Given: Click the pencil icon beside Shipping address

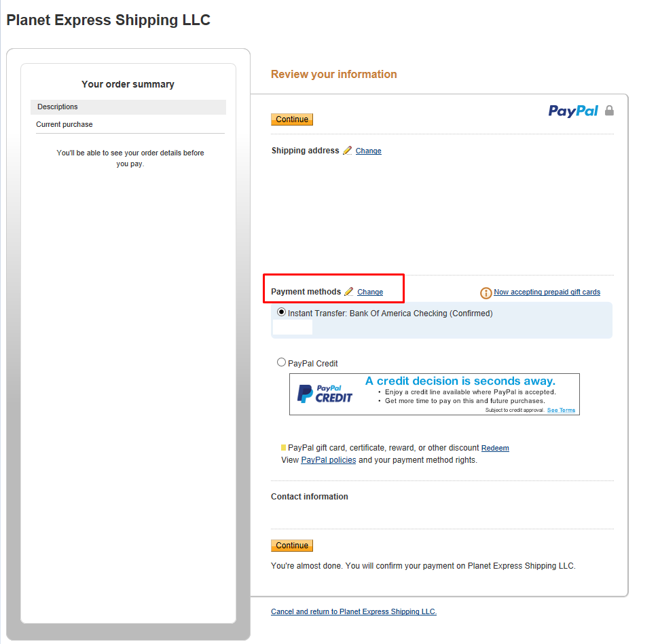Looking at the screenshot, I should 348,151.
